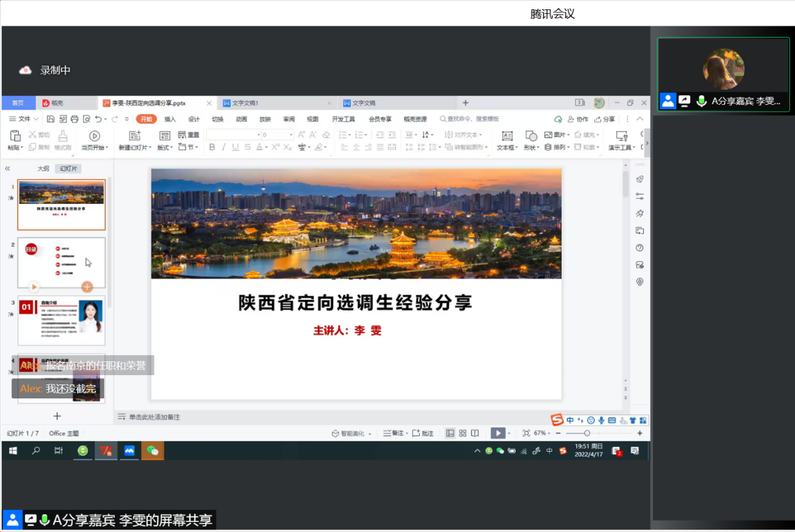
Task: Switch to slide sorter grid view icon
Action: 463,433
